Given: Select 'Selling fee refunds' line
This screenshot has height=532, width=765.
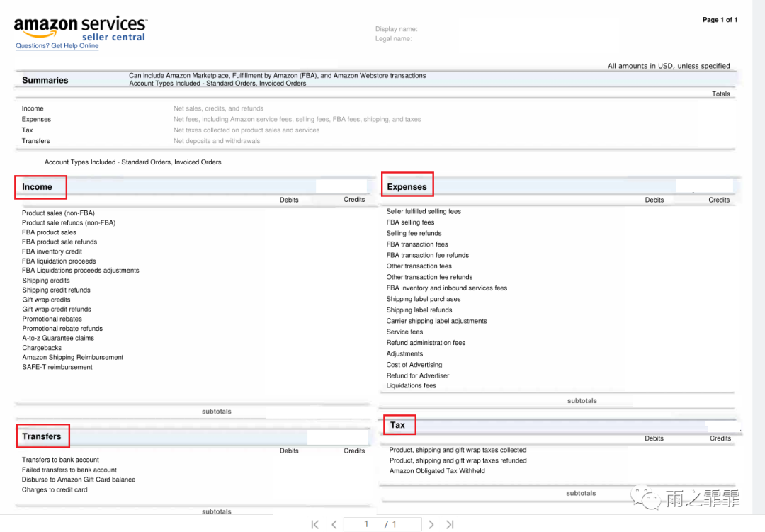Looking at the screenshot, I should tap(414, 233).
